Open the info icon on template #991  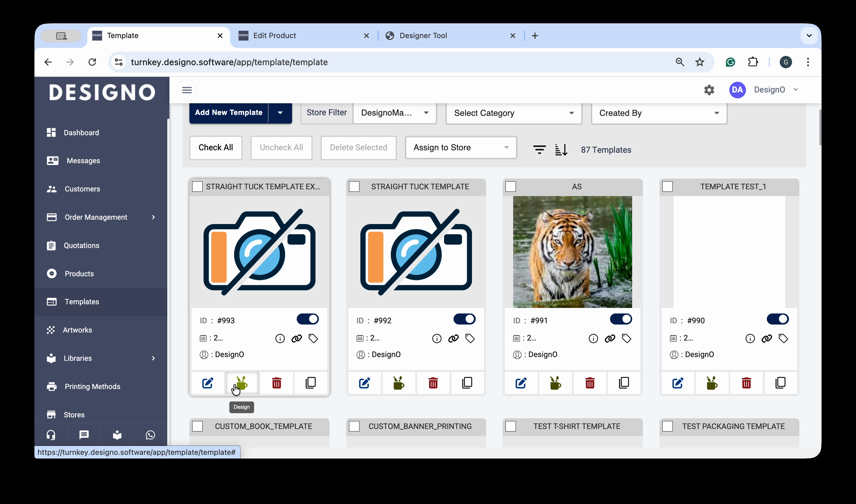[x=593, y=338]
